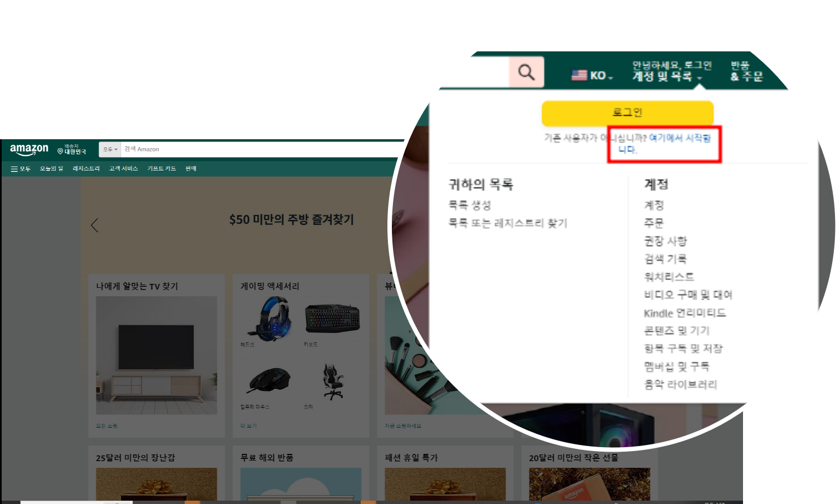
Task: Open Kindle 언리미티드 from account menu
Action: click(x=684, y=313)
